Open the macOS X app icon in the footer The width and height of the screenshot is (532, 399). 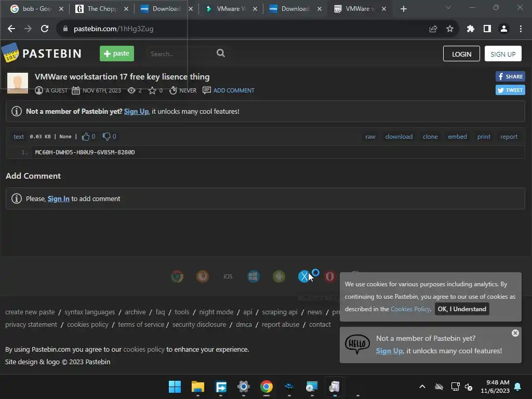coord(304,276)
